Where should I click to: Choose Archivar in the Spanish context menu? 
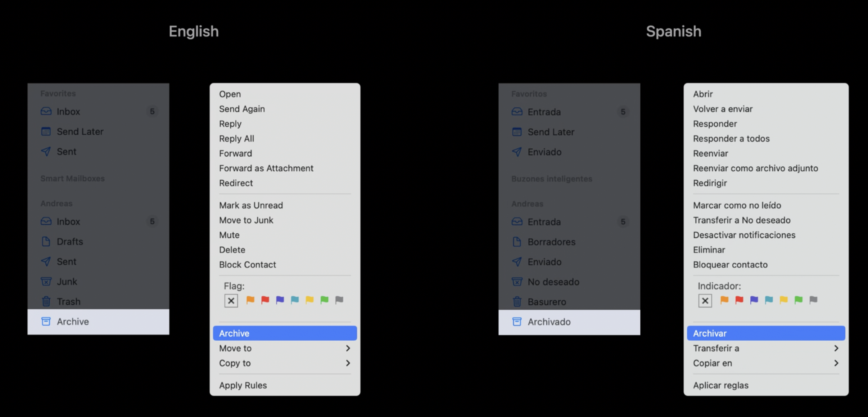coord(766,333)
